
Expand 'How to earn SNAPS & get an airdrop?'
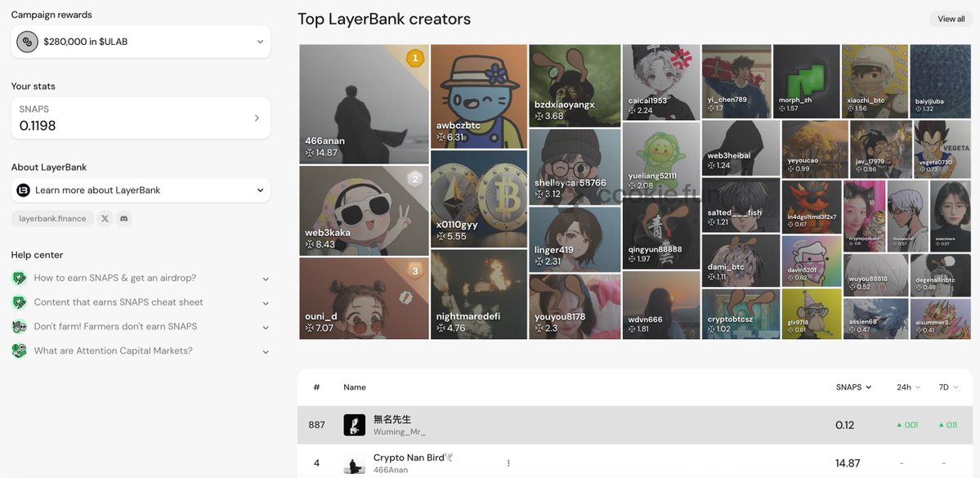(x=266, y=279)
